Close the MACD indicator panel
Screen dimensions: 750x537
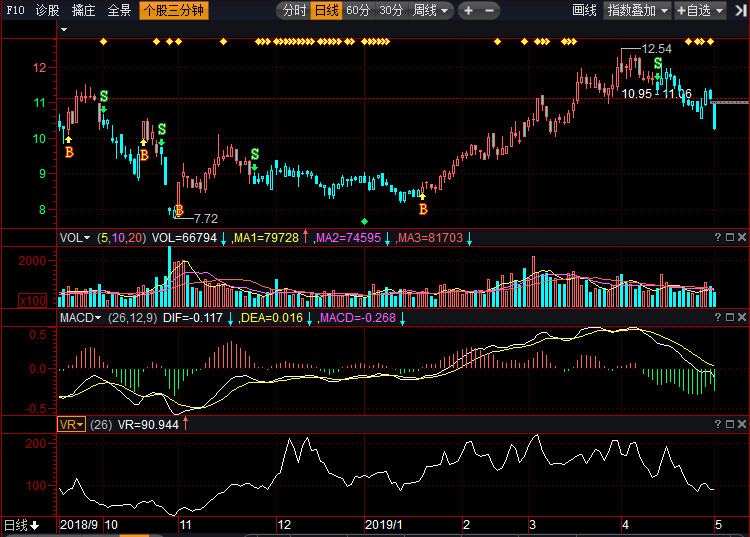pyautogui.click(x=741, y=317)
